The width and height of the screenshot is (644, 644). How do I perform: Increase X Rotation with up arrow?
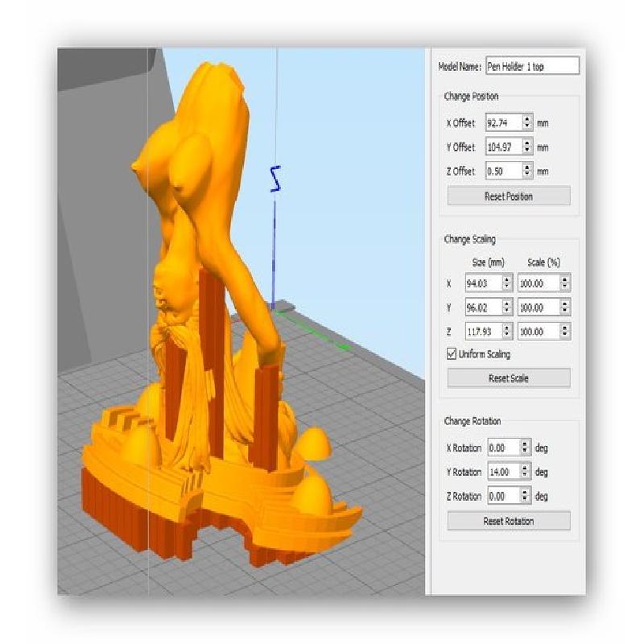(x=526, y=444)
